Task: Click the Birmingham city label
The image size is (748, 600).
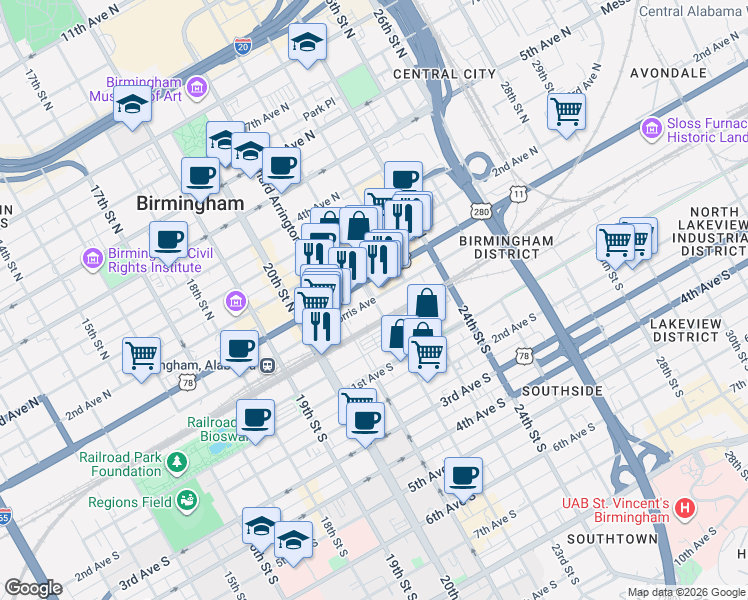Action: click(x=190, y=204)
